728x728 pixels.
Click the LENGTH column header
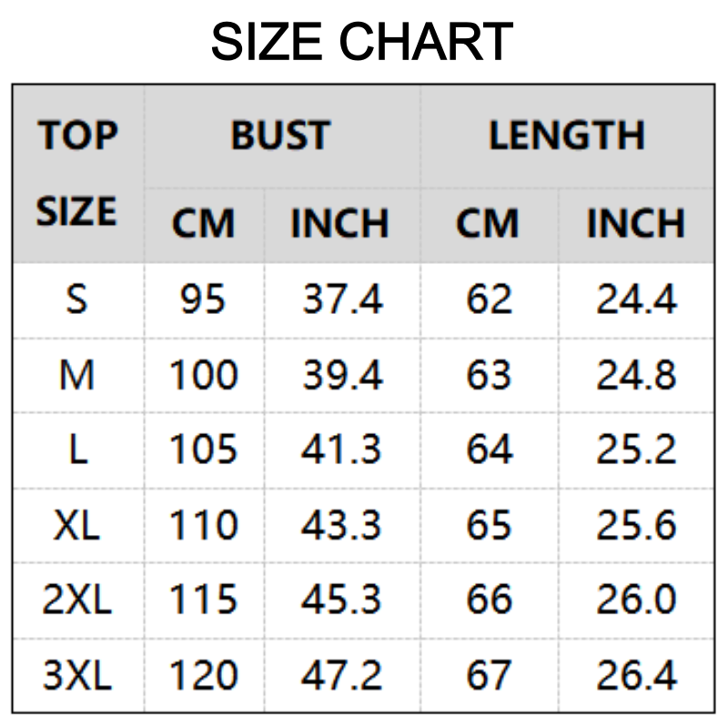point(566,136)
